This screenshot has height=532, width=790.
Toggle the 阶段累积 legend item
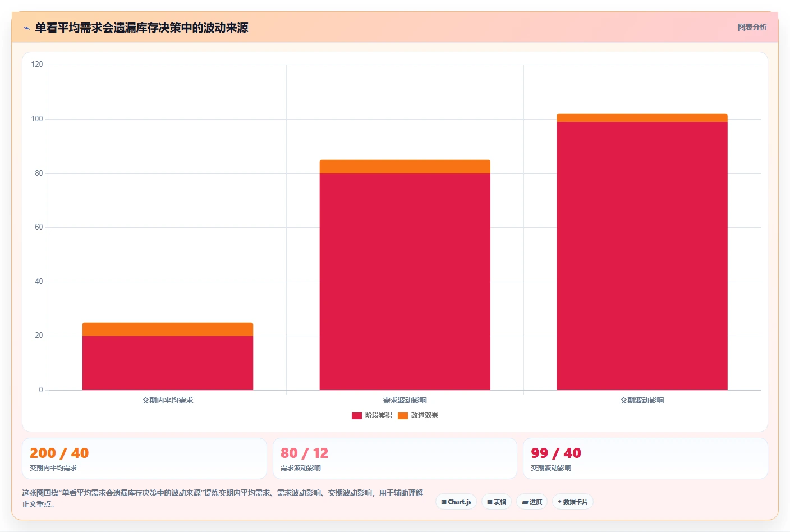coord(372,415)
